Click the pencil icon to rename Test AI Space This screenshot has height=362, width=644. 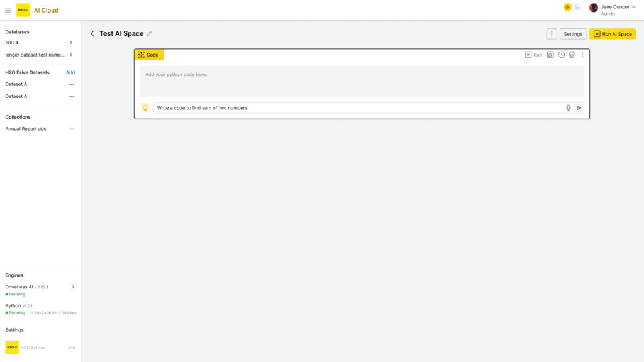click(x=149, y=34)
